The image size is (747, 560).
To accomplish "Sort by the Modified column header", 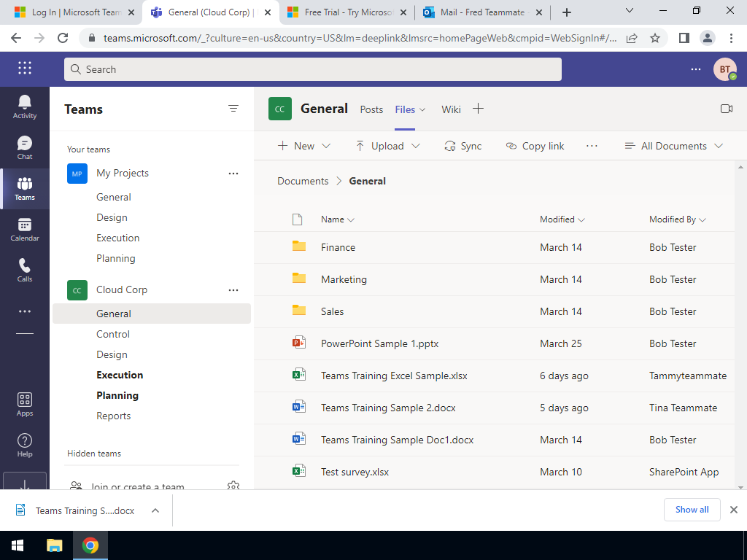I will (x=562, y=219).
